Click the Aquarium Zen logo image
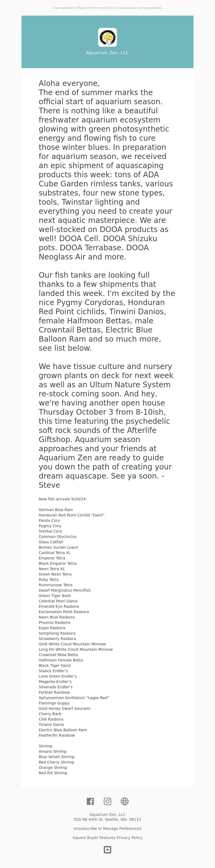Viewport: 215px width, 868px height. 107,37
